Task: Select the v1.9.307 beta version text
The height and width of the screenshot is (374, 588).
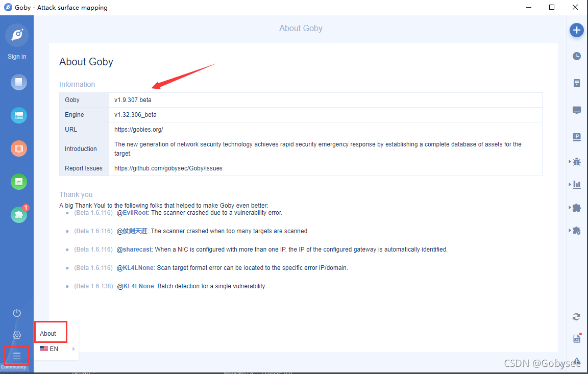Action: pos(133,100)
